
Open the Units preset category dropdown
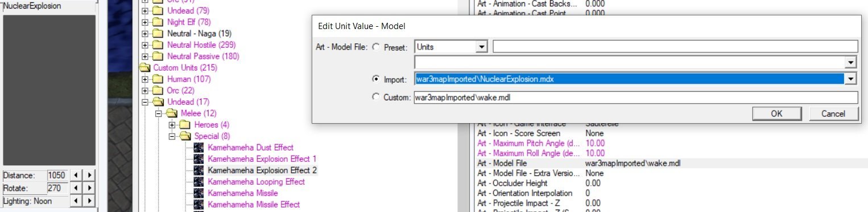482,47
